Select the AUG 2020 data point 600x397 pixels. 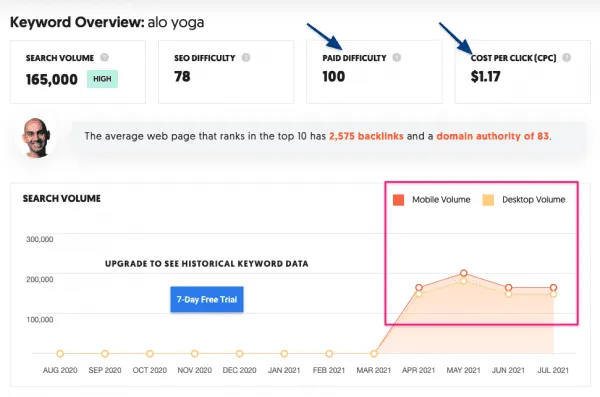(x=60, y=354)
